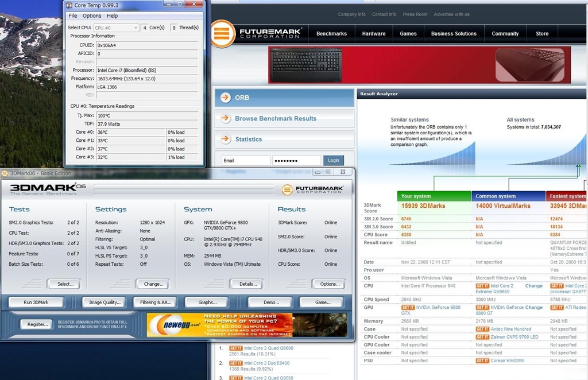The width and height of the screenshot is (588, 380).
Task: Open the Graphs... button
Action: pos(207,302)
